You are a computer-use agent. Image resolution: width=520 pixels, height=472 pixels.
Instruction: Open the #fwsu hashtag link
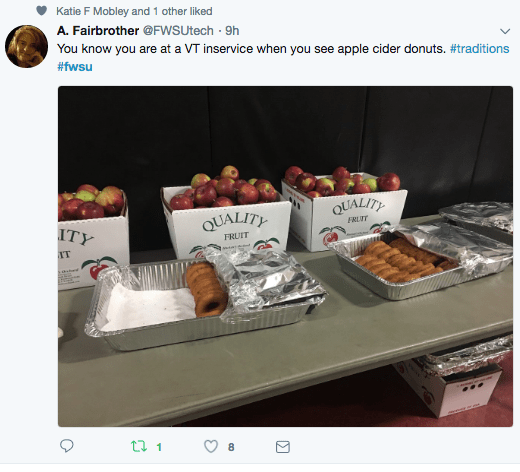click(75, 67)
